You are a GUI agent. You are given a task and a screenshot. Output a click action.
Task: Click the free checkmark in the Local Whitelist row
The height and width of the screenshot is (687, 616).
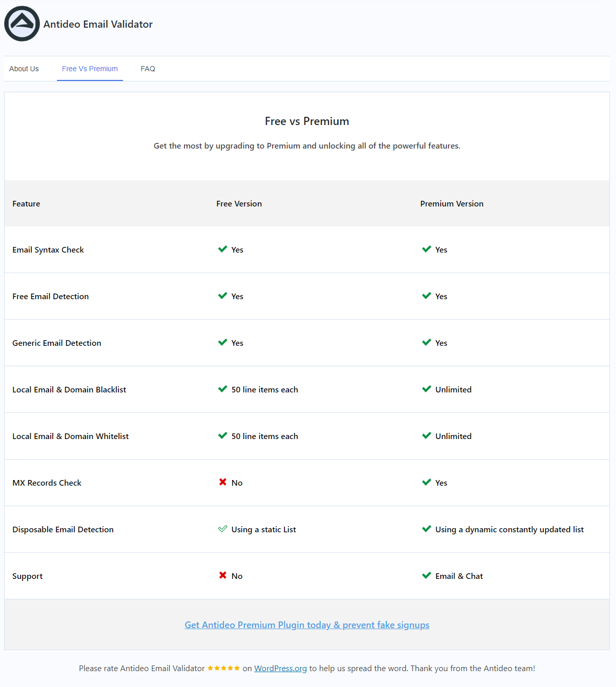coord(222,435)
